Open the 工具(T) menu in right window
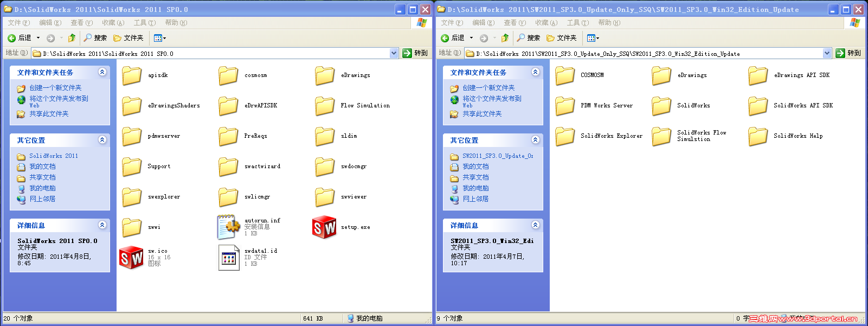 (x=577, y=23)
